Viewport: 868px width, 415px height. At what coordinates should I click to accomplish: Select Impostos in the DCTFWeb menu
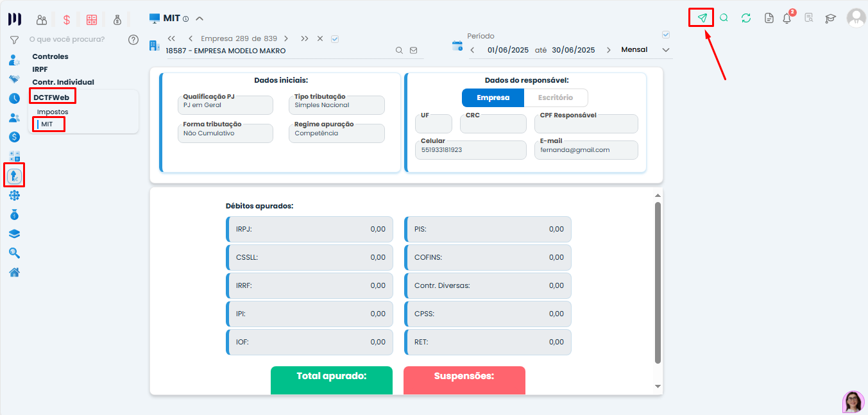(53, 112)
